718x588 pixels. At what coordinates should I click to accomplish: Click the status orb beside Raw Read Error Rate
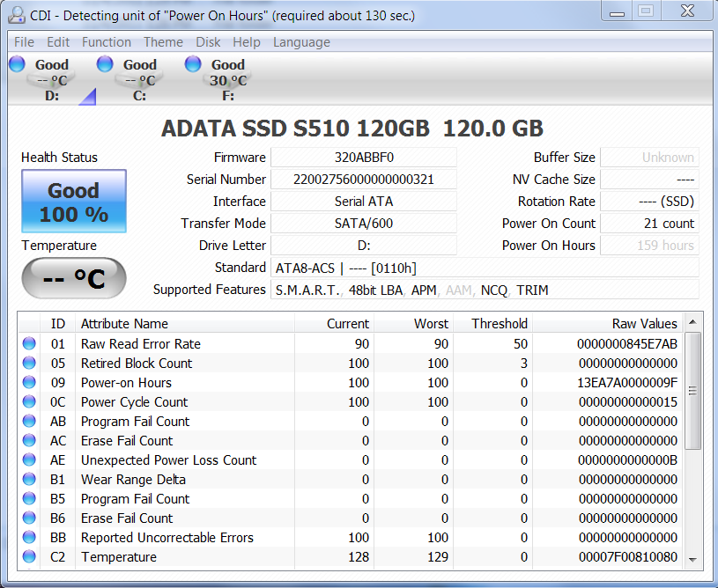29,344
